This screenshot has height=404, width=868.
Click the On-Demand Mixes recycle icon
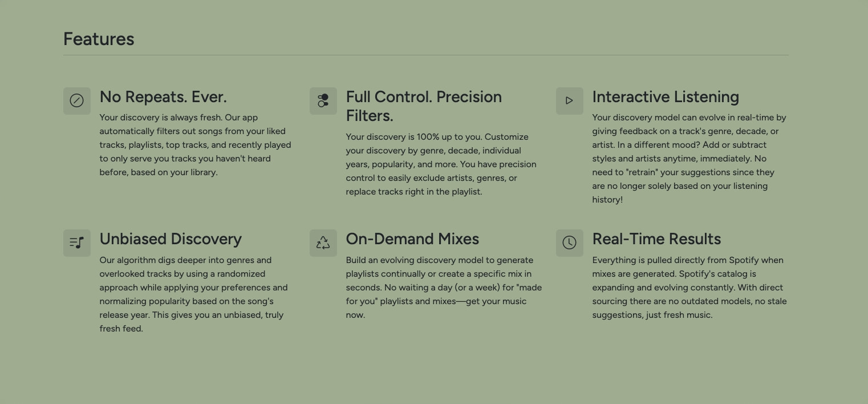323,243
